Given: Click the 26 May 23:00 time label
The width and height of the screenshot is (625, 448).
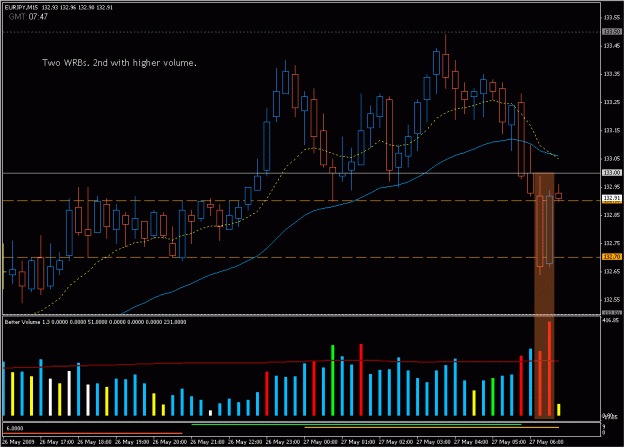Looking at the screenshot, I should 282,442.
